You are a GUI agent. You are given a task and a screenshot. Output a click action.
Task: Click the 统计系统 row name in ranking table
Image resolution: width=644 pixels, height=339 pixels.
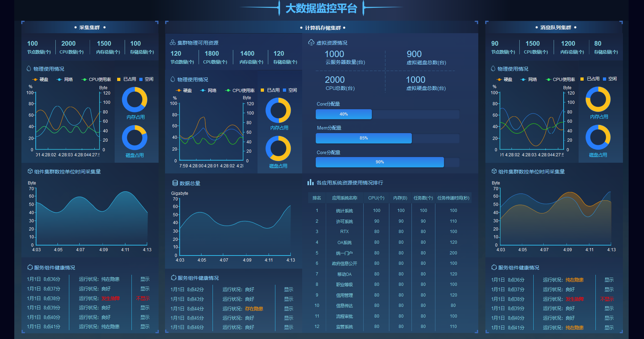coord(345,211)
